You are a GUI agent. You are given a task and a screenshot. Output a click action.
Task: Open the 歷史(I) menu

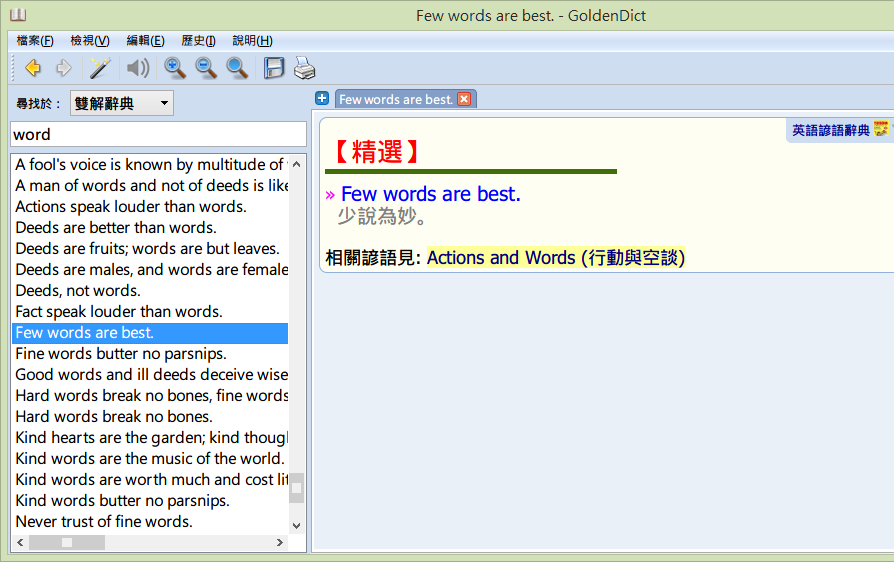click(198, 40)
